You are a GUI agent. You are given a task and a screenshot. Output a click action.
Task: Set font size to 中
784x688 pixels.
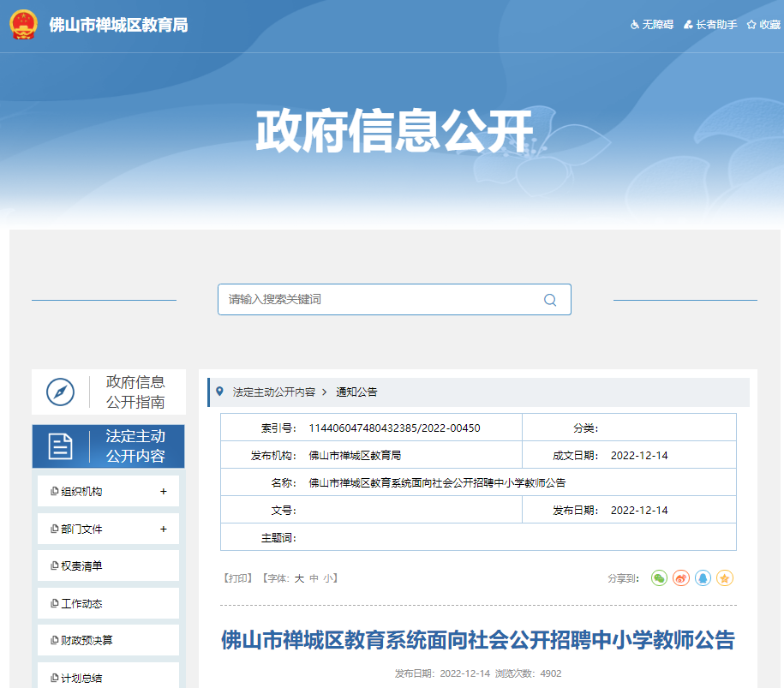pos(314,578)
